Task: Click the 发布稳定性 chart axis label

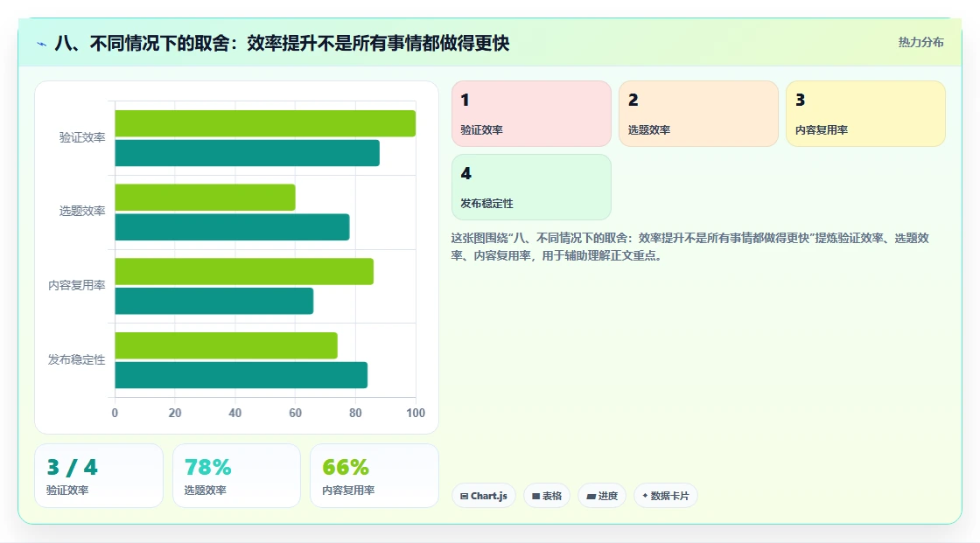Action: click(77, 360)
